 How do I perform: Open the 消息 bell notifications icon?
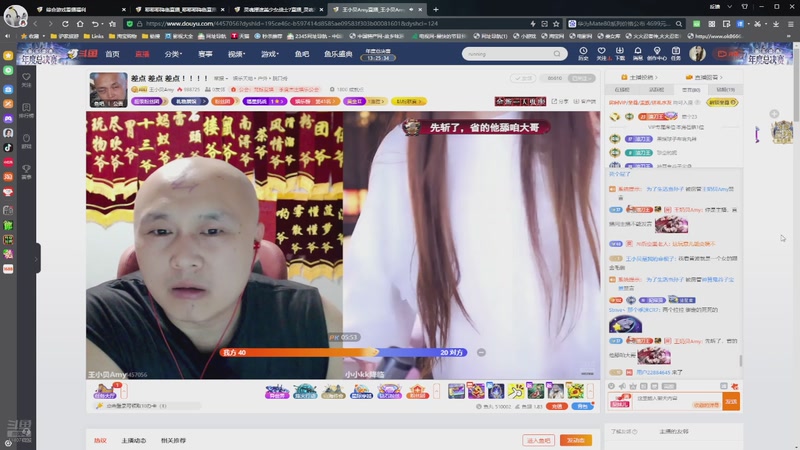point(638,54)
